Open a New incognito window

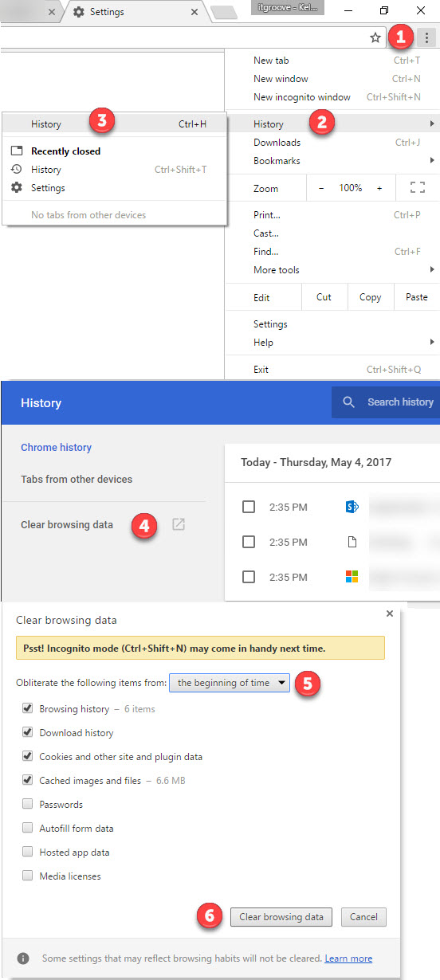click(x=332, y=97)
